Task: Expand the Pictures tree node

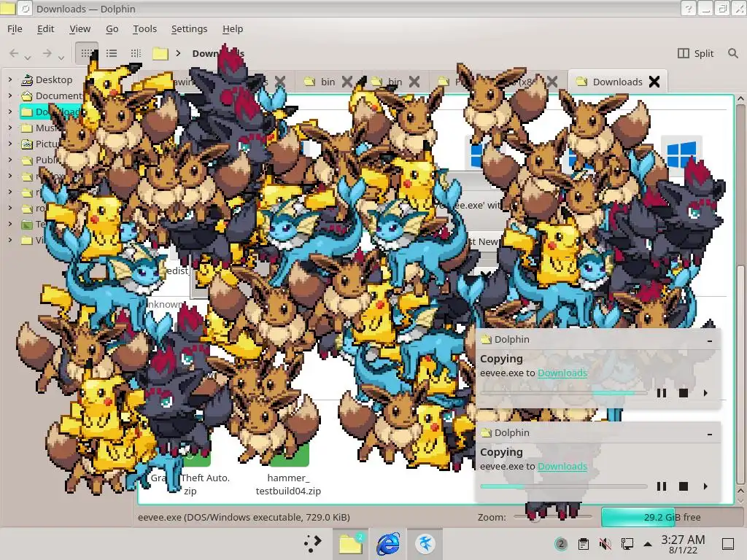Action: [10, 144]
